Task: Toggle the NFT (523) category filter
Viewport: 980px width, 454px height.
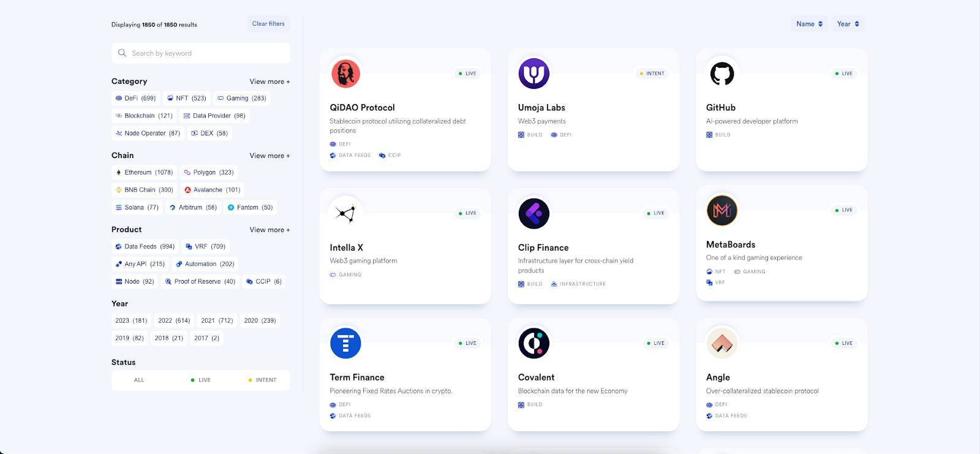Action: coord(187,98)
